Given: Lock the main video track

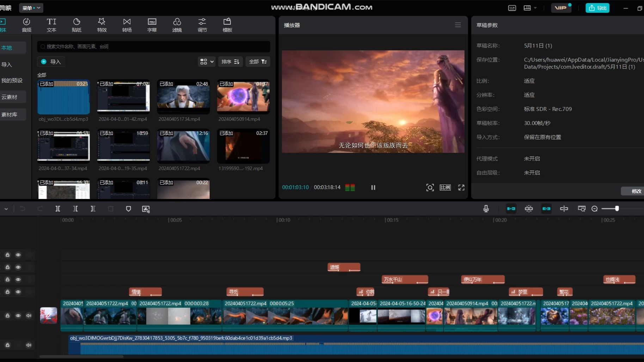Looking at the screenshot, I should (x=7, y=316).
